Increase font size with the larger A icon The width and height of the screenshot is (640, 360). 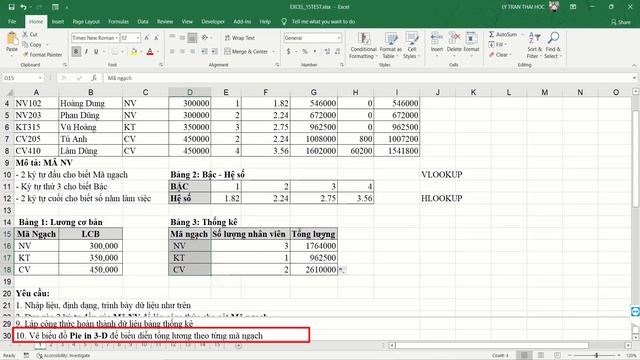pos(147,38)
